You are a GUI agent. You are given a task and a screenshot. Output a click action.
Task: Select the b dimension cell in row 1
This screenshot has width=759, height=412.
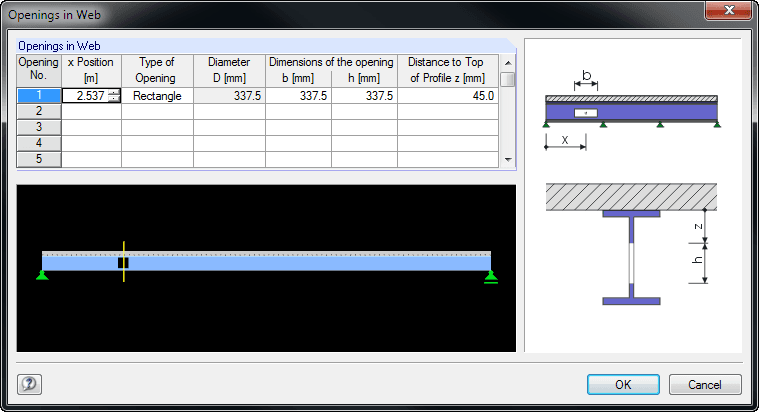click(299, 95)
